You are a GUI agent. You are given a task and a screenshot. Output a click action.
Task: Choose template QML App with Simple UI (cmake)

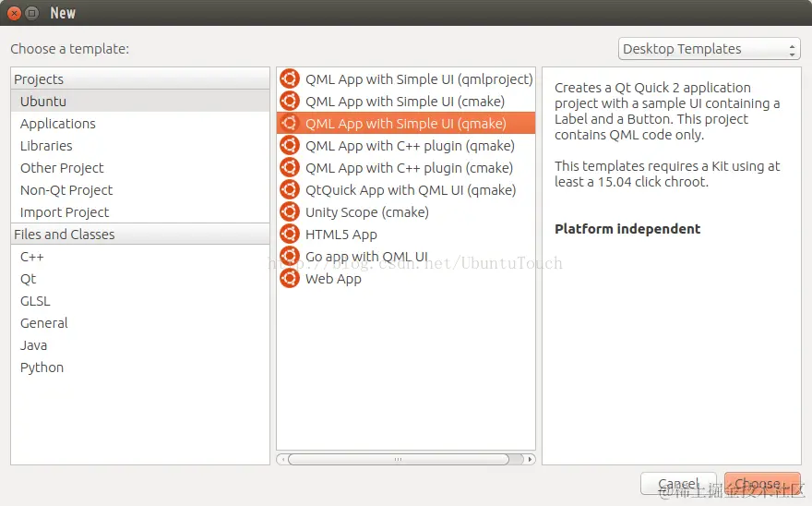pyautogui.click(x=406, y=101)
